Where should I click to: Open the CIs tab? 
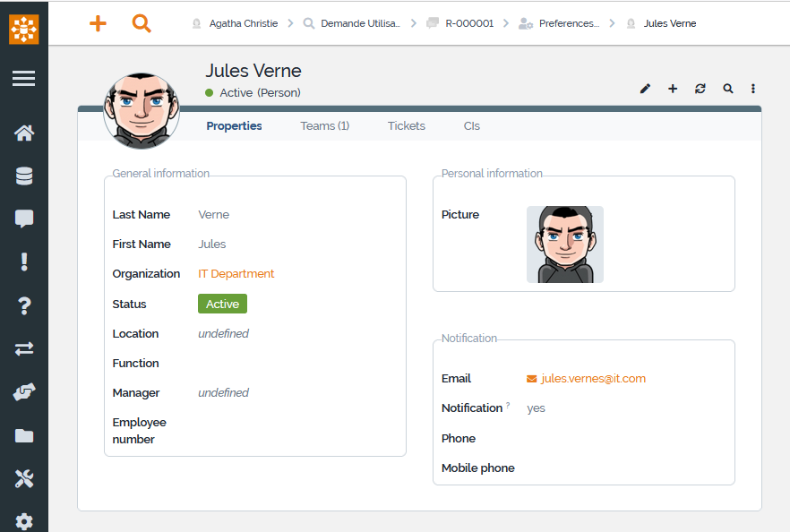(472, 126)
